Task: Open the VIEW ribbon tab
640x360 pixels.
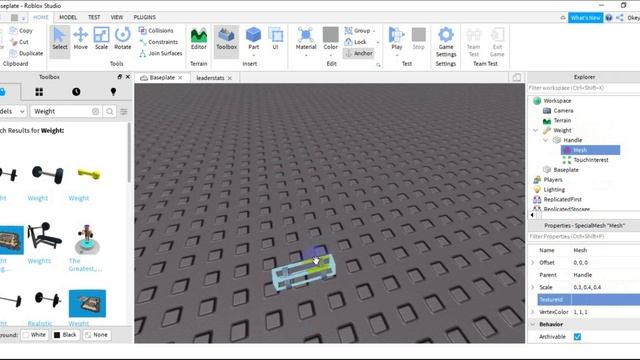Action: [x=117, y=17]
